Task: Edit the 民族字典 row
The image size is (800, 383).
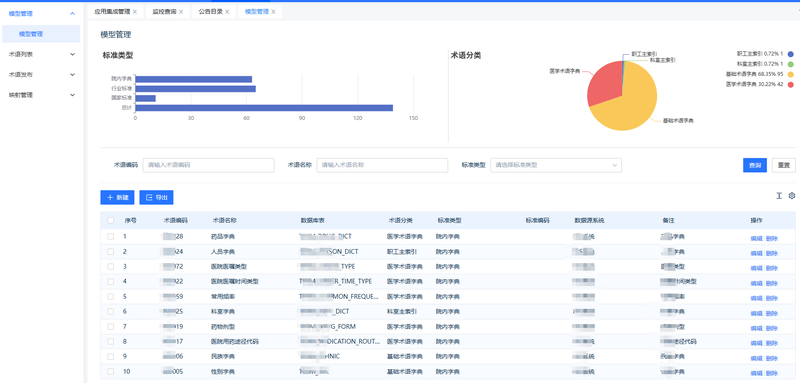Action: (x=756, y=358)
